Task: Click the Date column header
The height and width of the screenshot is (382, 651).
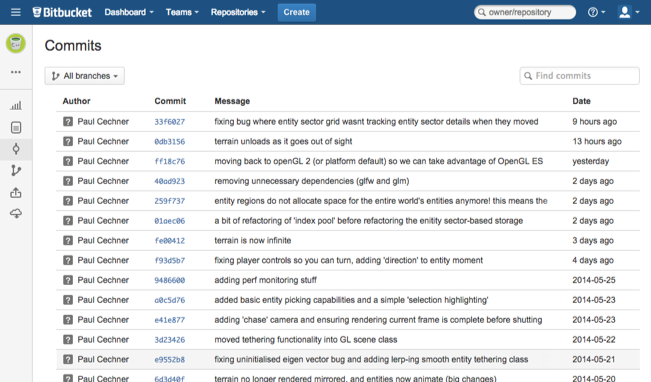Action: (581, 101)
